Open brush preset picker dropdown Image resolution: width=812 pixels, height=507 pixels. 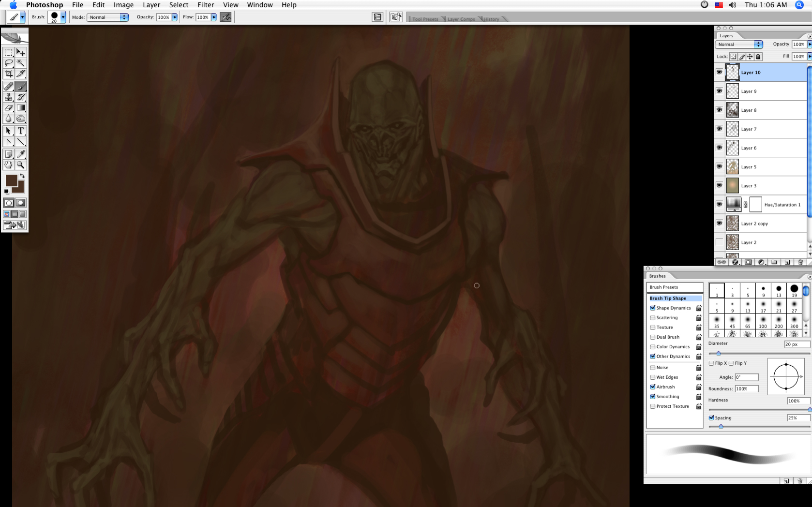click(63, 17)
